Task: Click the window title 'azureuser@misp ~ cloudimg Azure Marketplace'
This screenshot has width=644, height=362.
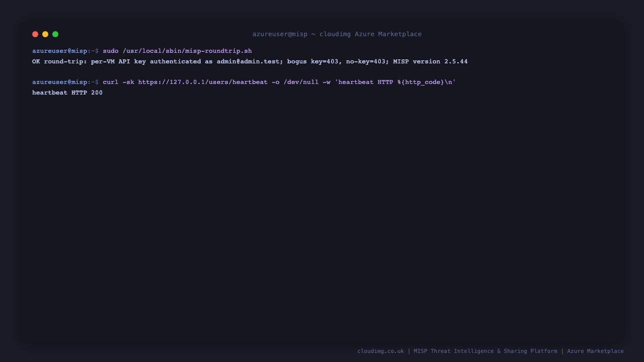Action: (337, 34)
